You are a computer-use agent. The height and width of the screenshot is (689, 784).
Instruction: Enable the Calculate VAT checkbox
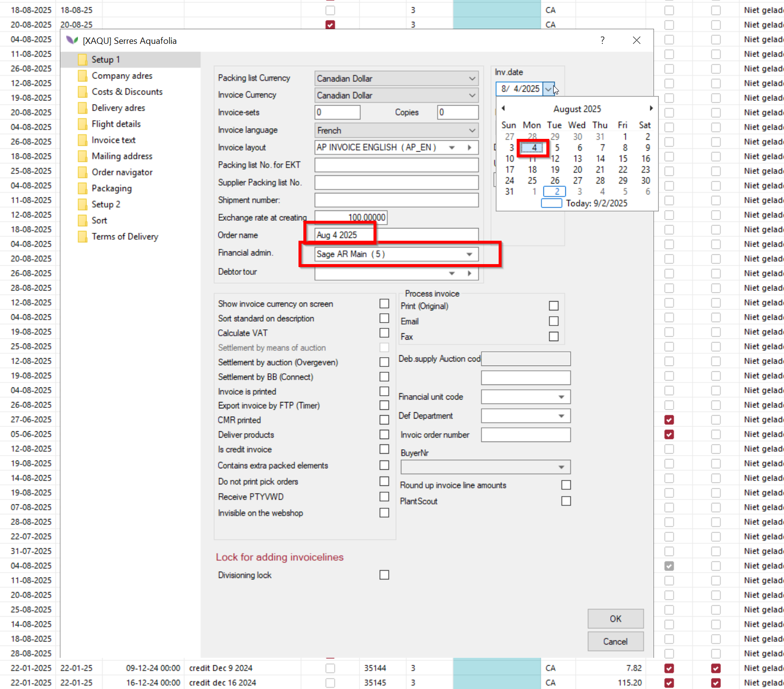coord(384,333)
